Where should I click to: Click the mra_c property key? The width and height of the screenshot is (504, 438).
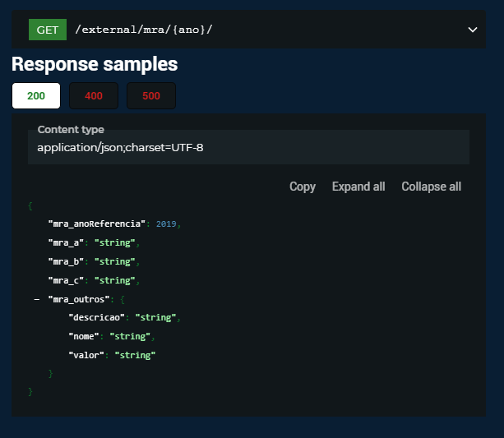pyautogui.click(x=67, y=280)
